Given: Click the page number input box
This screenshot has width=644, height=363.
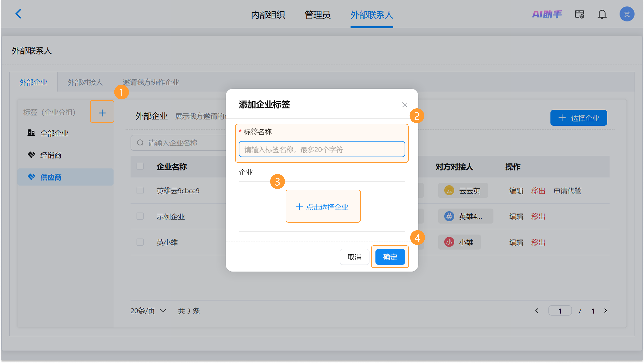Looking at the screenshot, I should 560,311.
